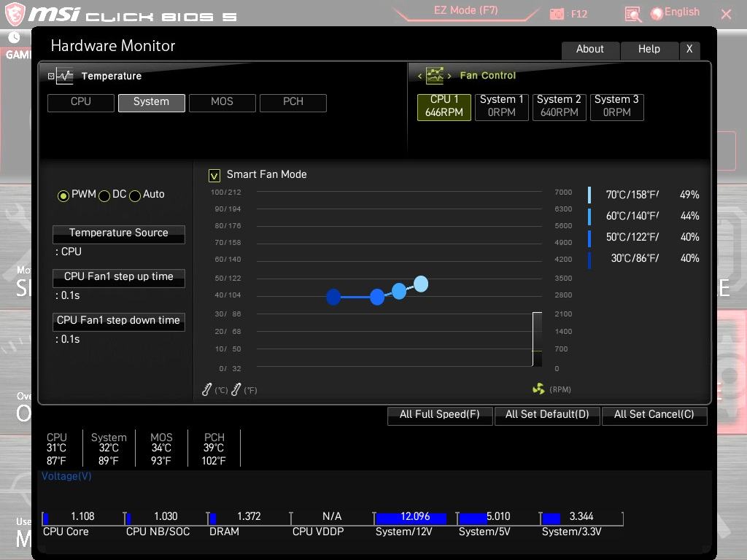Click the Help button

click(x=649, y=50)
